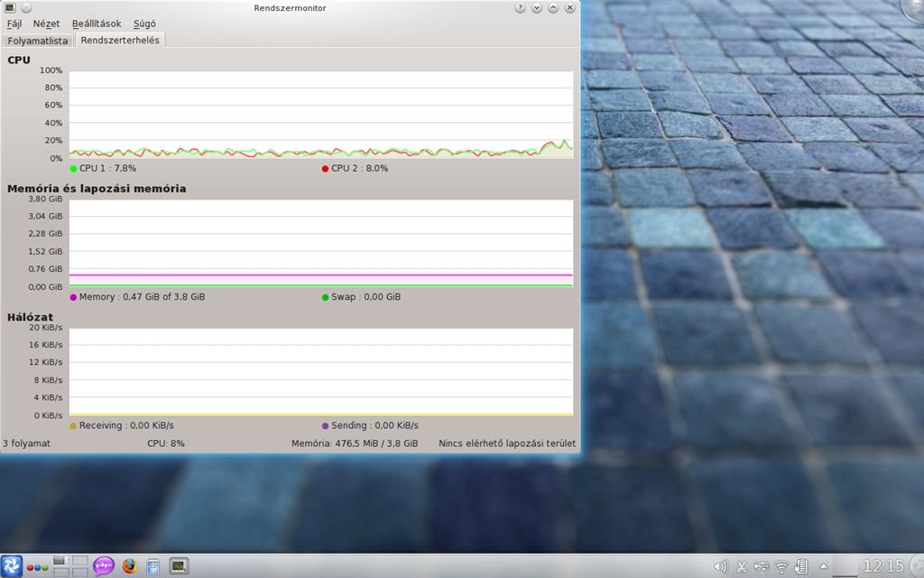924x578 pixels.
Task: Open the Klipper scissors clipboard icon
Action: [x=742, y=567]
